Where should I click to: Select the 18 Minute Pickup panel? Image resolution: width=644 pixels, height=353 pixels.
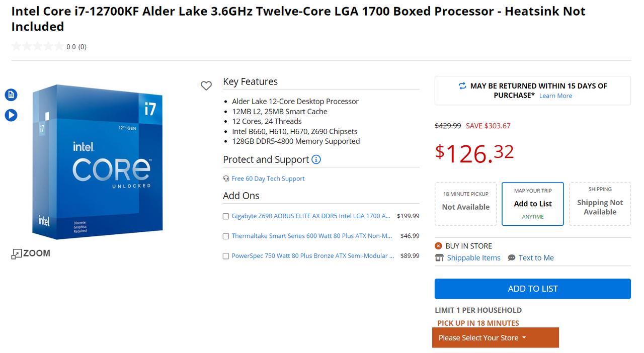click(465, 204)
